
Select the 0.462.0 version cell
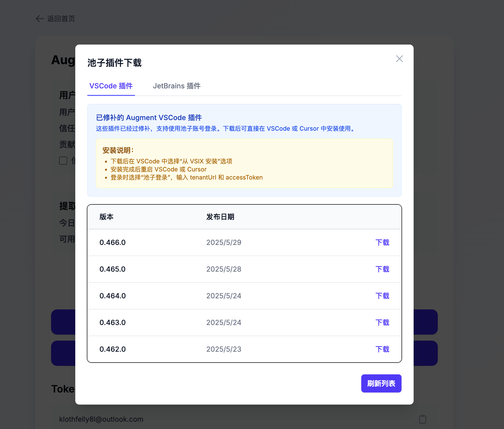pos(113,349)
